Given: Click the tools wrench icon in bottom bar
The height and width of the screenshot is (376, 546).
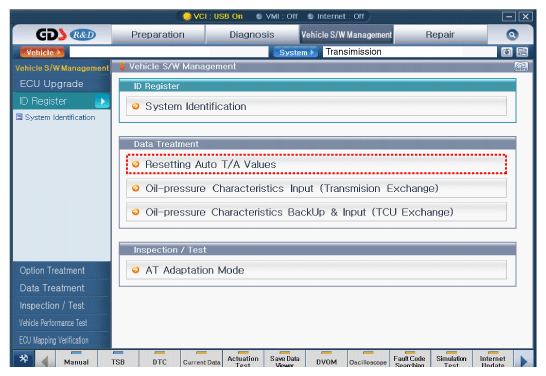Looking at the screenshot, I should (x=24, y=359).
